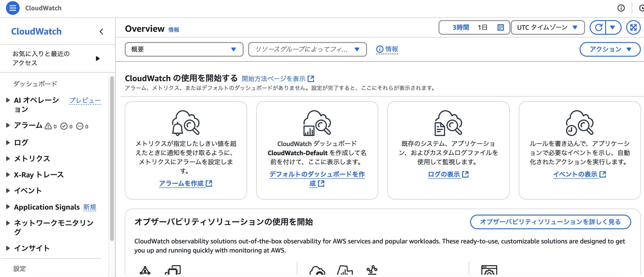The image size is (644, 277).
Task: Collapse the CloudWatch sidebar with chevron
Action: (x=101, y=31)
